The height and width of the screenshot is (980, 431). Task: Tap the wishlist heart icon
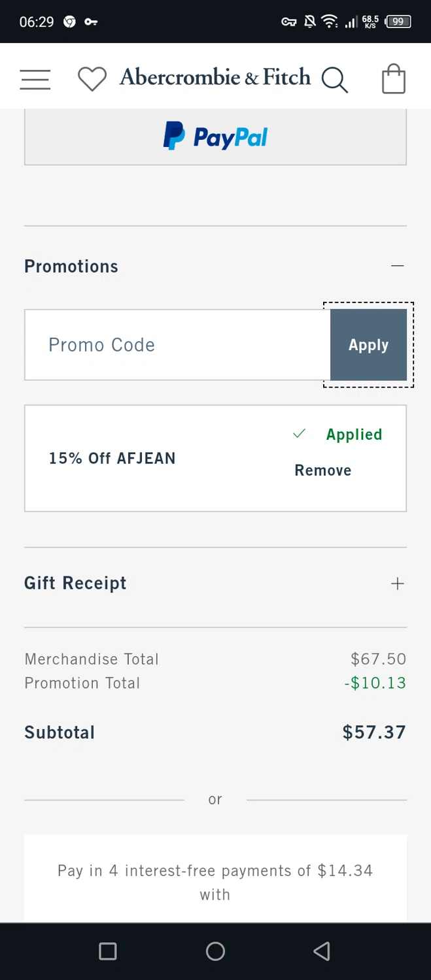92,79
